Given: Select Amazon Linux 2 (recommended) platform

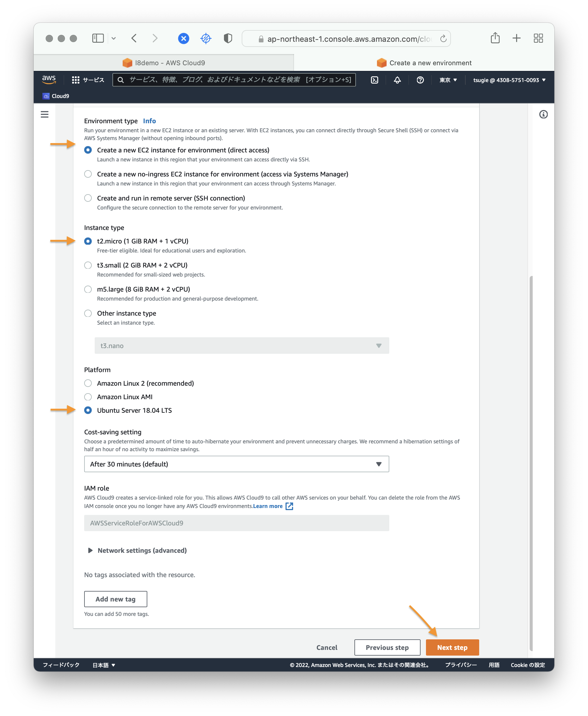Looking at the screenshot, I should point(88,384).
